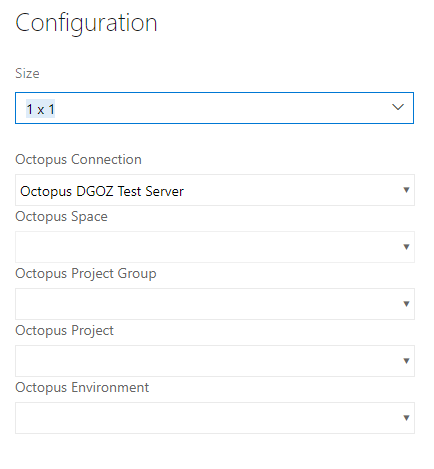Click the Configuration heading
Screen dimensions: 434x469
click(86, 23)
